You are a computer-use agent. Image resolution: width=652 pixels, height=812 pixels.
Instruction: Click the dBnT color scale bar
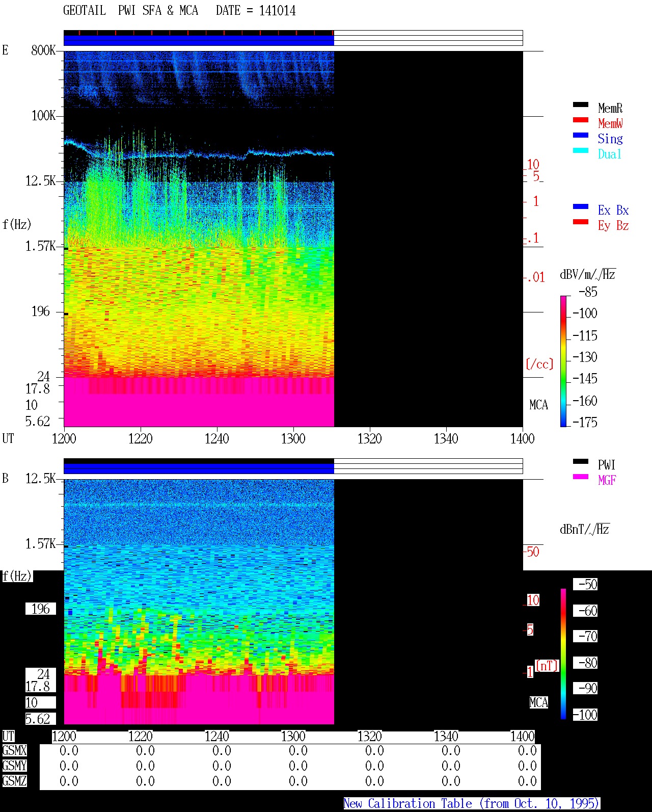[563, 654]
